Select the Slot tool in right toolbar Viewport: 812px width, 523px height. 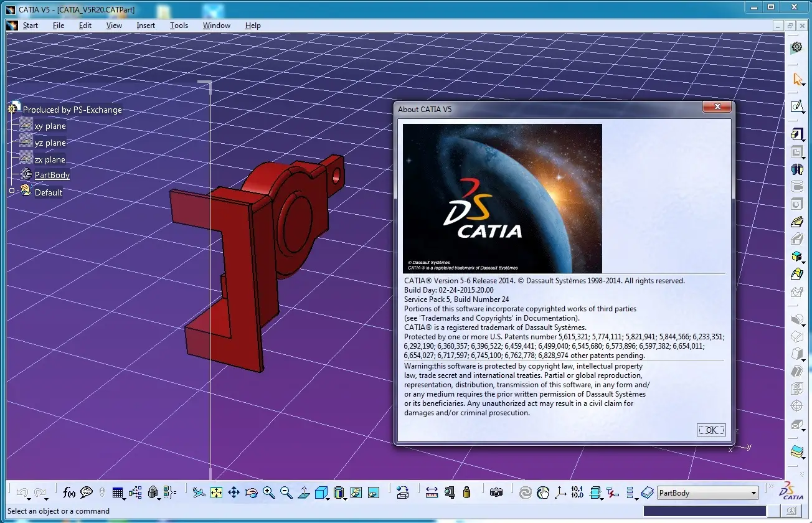click(x=796, y=239)
